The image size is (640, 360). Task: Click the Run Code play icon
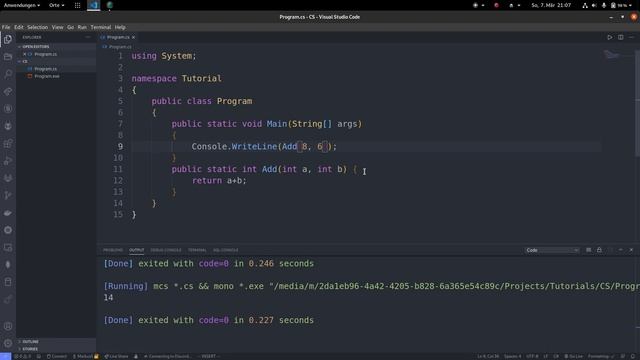(x=609, y=37)
